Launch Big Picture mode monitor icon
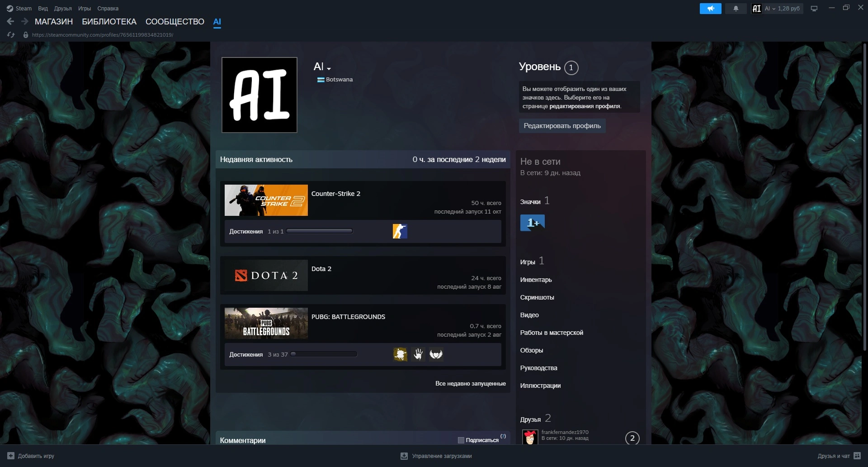Image resolution: width=868 pixels, height=467 pixels. (x=814, y=9)
